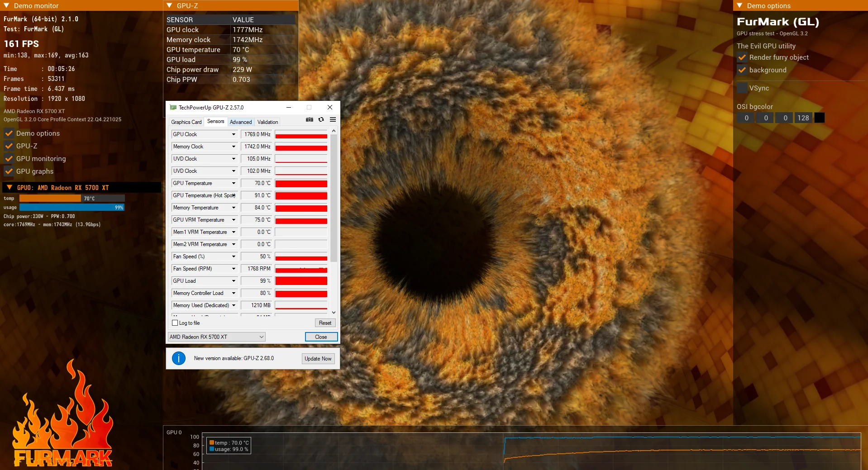Open the GPU-Z hamburger menu
The image size is (868, 470).
[x=333, y=120]
